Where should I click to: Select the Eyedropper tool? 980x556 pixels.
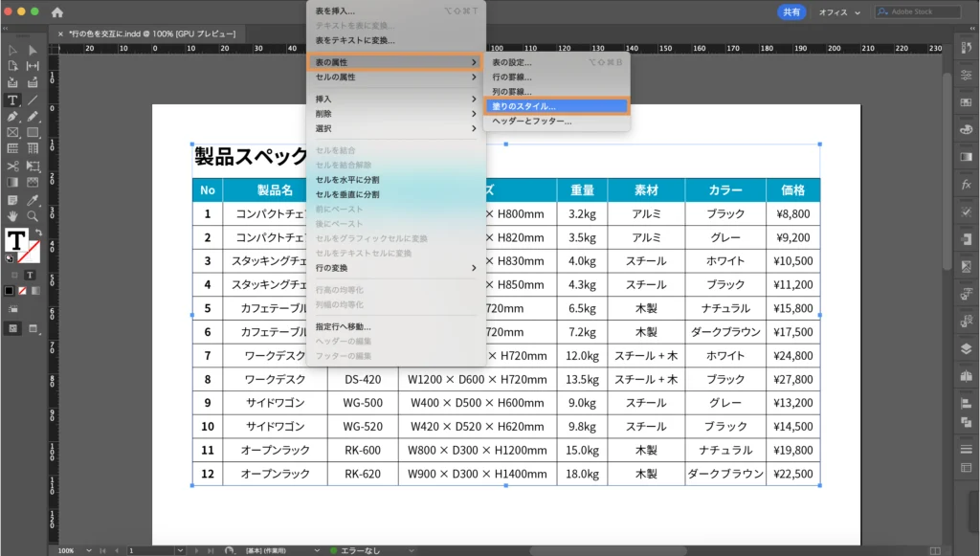tap(33, 199)
